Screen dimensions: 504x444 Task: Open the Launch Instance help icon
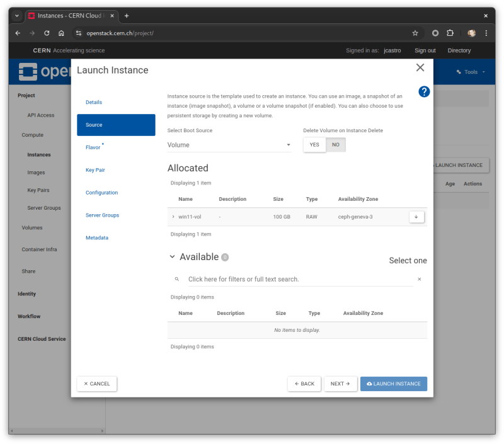(x=424, y=92)
